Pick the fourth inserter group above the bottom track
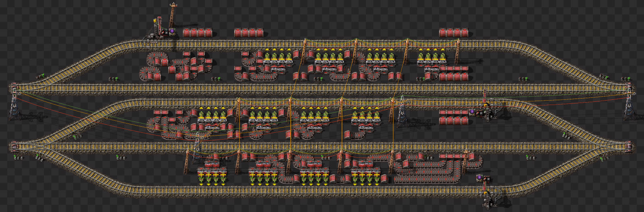 pos(366,177)
